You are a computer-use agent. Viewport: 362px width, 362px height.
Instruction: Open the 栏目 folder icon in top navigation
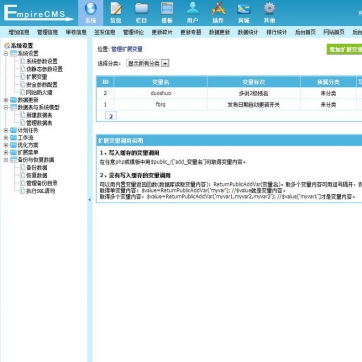click(142, 9)
